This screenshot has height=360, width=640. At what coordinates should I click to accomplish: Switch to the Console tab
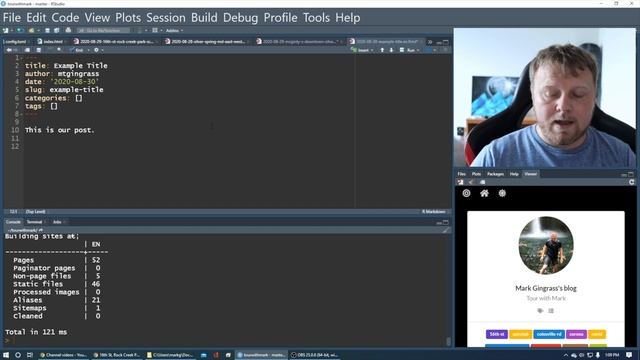point(13,222)
